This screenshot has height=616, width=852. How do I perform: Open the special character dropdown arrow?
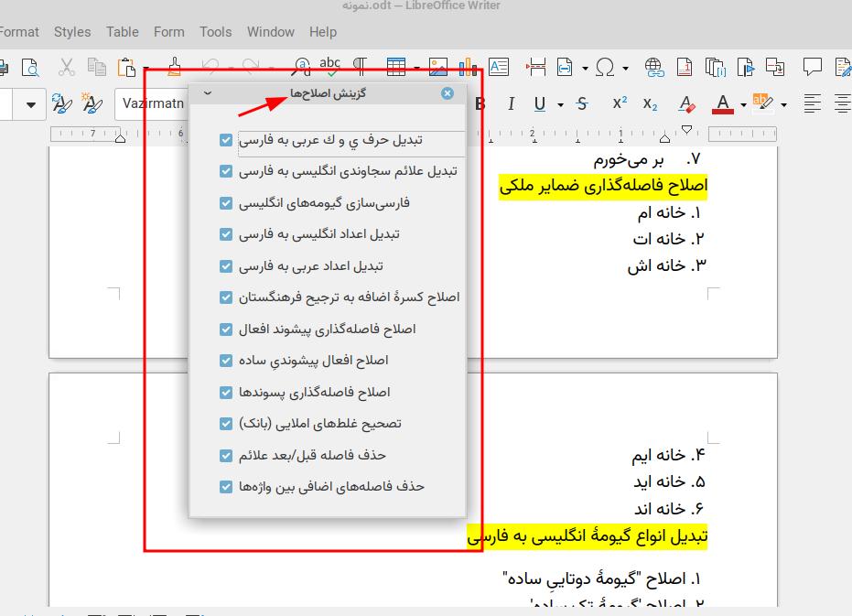(x=625, y=68)
